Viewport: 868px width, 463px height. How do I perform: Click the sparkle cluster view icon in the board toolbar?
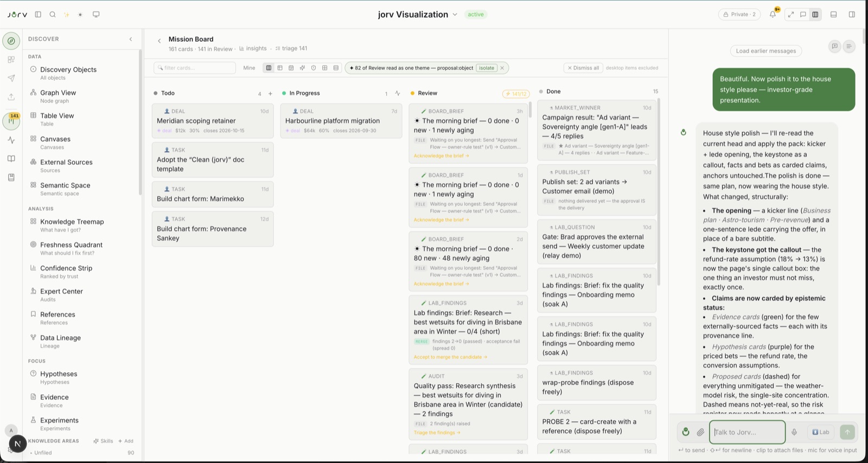click(302, 68)
